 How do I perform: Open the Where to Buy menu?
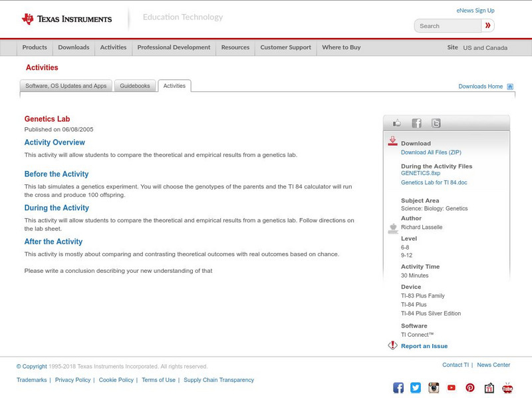(340, 47)
